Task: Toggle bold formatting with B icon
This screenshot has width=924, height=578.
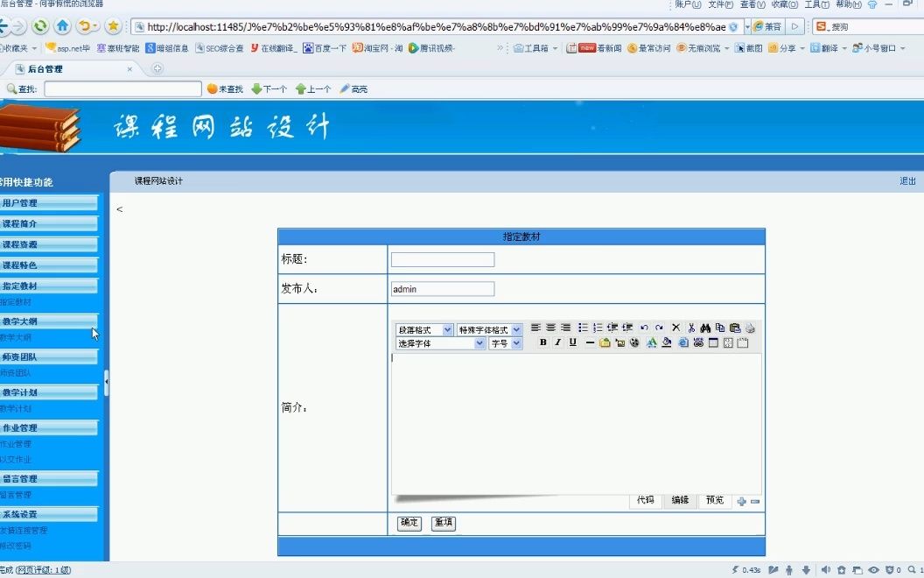Action: (x=543, y=342)
